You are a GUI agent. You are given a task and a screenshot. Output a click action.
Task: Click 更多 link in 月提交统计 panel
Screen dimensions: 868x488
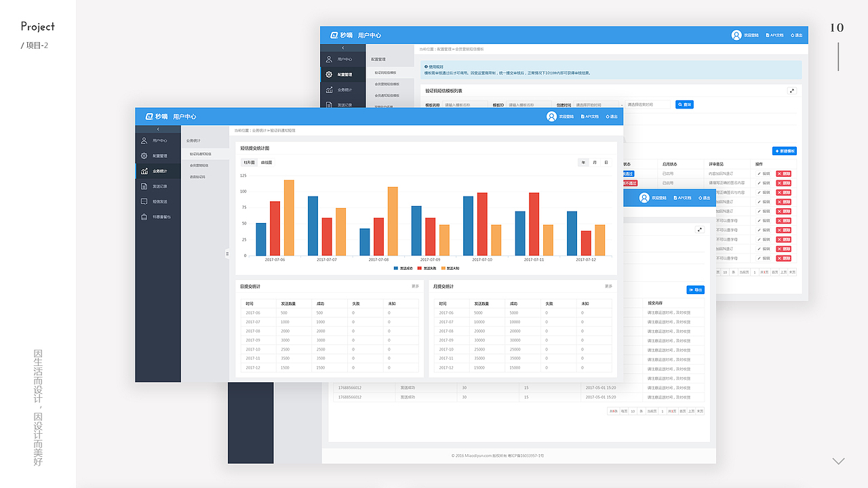(608, 286)
